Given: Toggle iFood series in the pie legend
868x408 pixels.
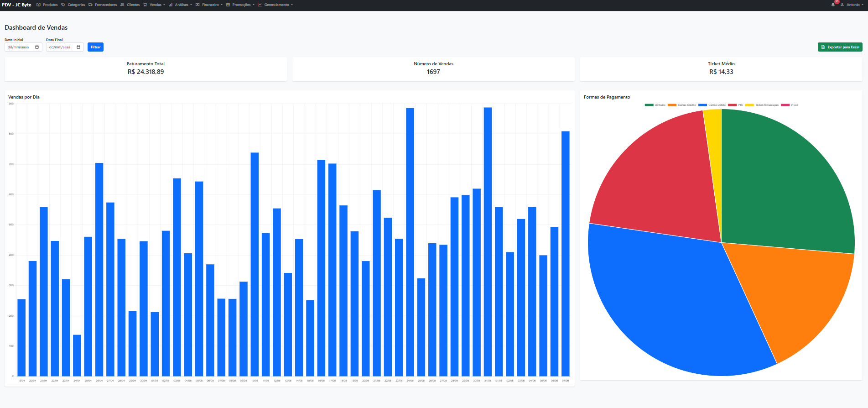Looking at the screenshot, I should (794, 105).
